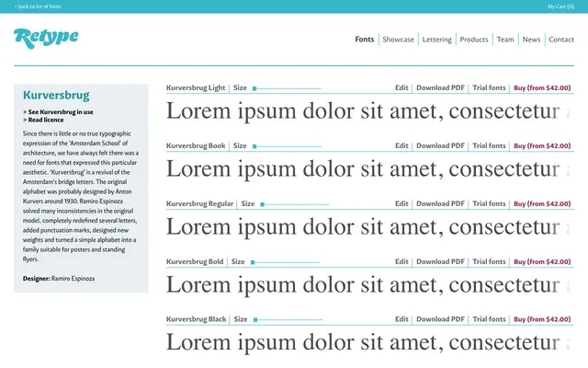The width and height of the screenshot is (588, 368).
Task: Click Kurversbrug Bold sample text
Action: [369, 285]
